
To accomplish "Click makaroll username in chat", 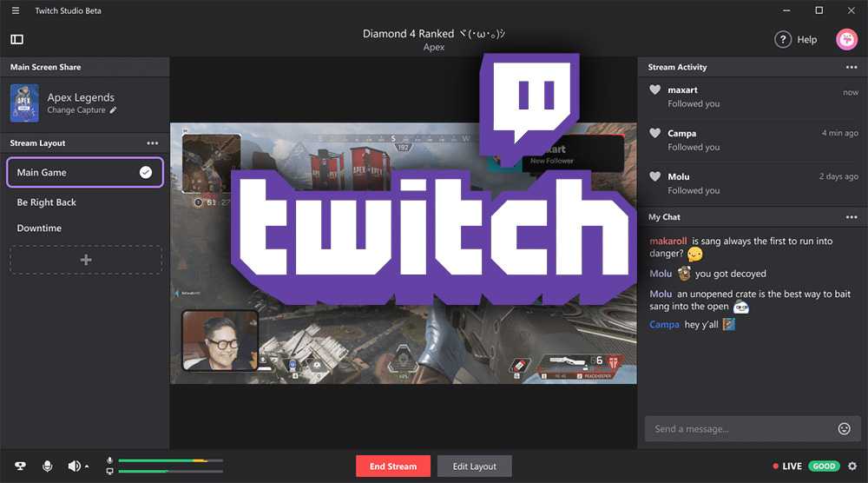I will 667,241.
